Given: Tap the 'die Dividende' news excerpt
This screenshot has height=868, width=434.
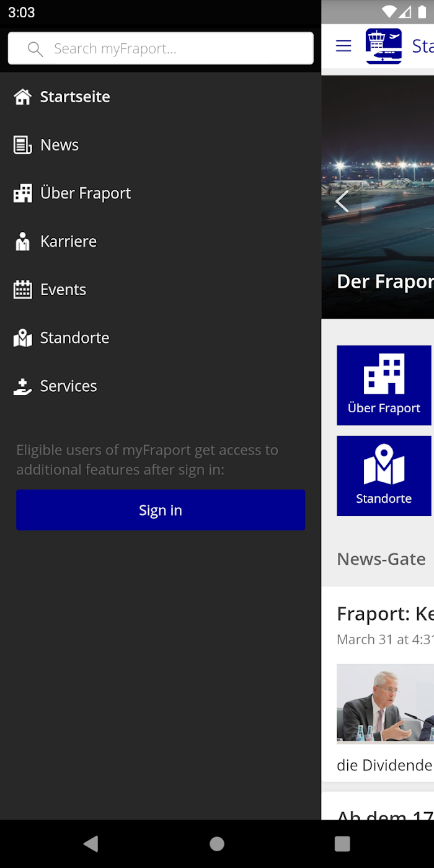Looking at the screenshot, I should 384,766.
